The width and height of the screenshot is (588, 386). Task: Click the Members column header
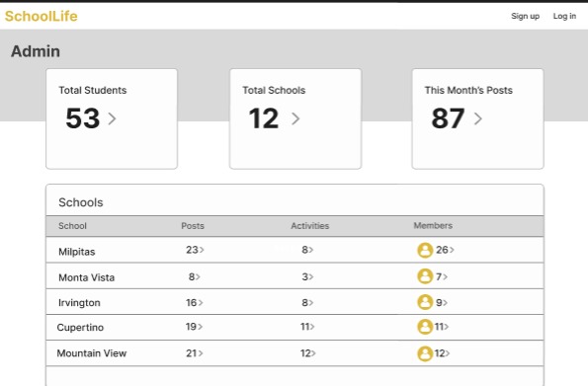coord(433,225)
